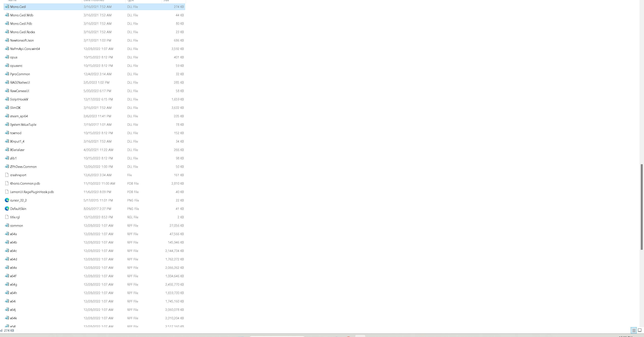
Task: Click the Newtonsoft.Json DLL icon
Action: click(7, 40)
